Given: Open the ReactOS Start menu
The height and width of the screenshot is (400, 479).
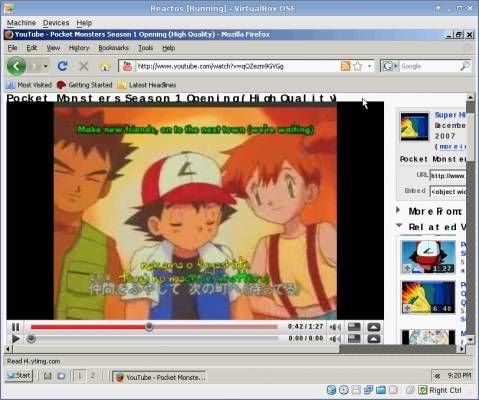Looking at the screenshot, I should [19, 376].
